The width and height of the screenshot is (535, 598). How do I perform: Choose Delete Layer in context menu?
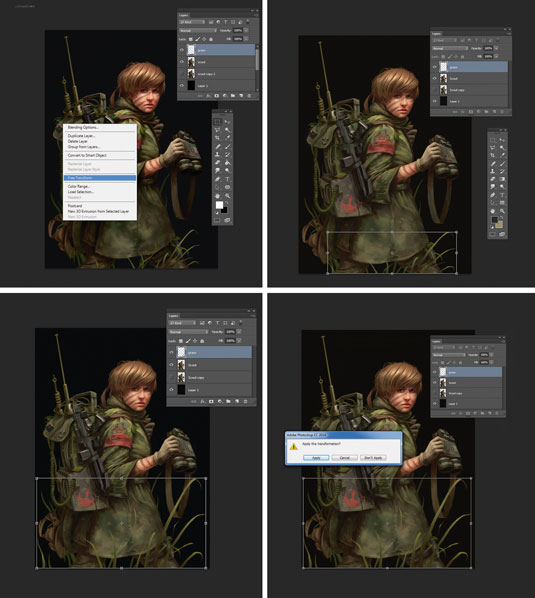[78, 141]
